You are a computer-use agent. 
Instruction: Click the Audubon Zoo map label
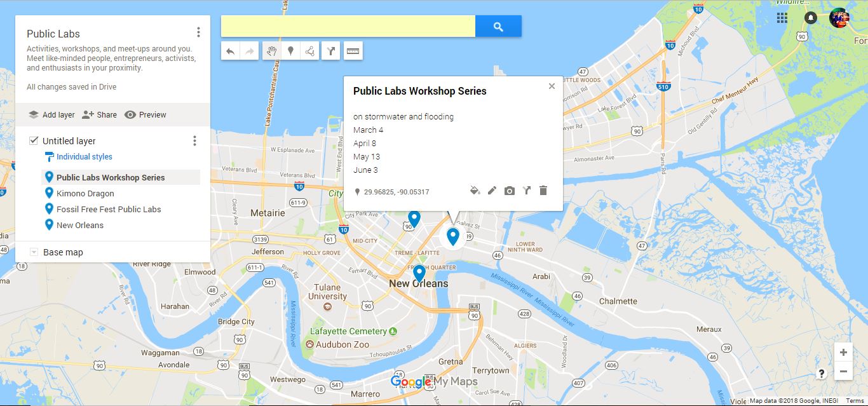(343, 344)
